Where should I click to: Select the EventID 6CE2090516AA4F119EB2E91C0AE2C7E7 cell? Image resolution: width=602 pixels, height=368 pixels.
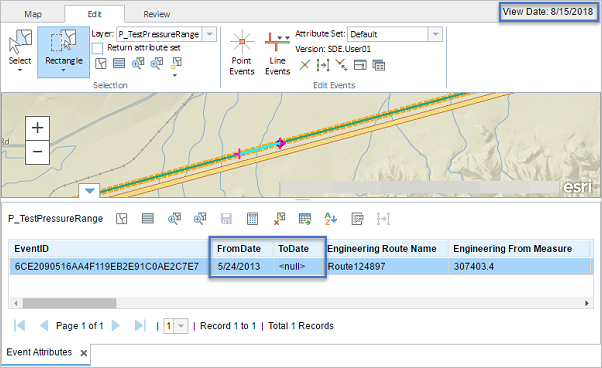111,266
